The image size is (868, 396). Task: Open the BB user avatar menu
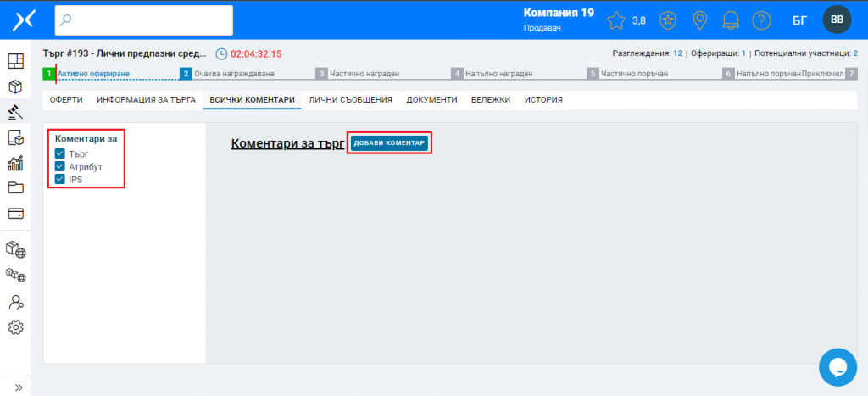(837, 20)
